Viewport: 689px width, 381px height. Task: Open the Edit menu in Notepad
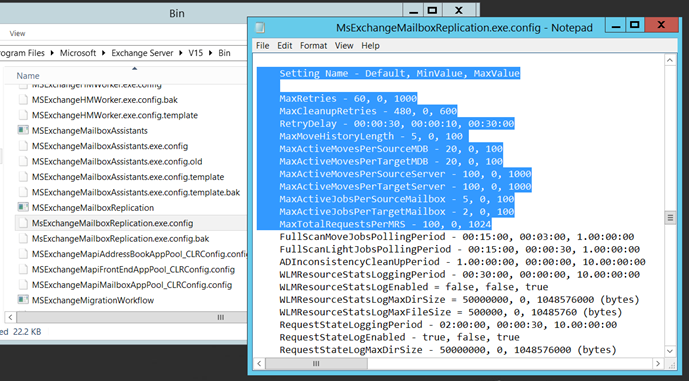pyautogui.click(x=284, y=46)
